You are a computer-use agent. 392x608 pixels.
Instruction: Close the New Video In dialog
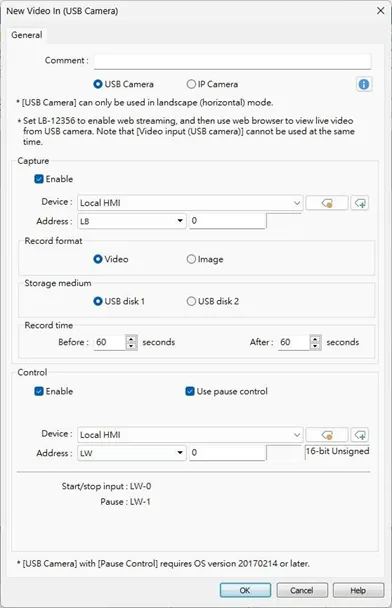[x=380, y=10]
